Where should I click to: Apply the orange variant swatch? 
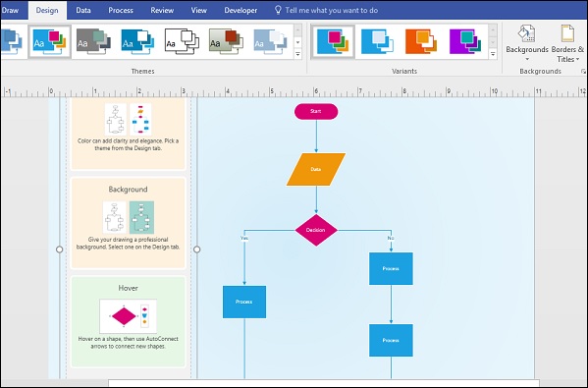pos(421,41)
